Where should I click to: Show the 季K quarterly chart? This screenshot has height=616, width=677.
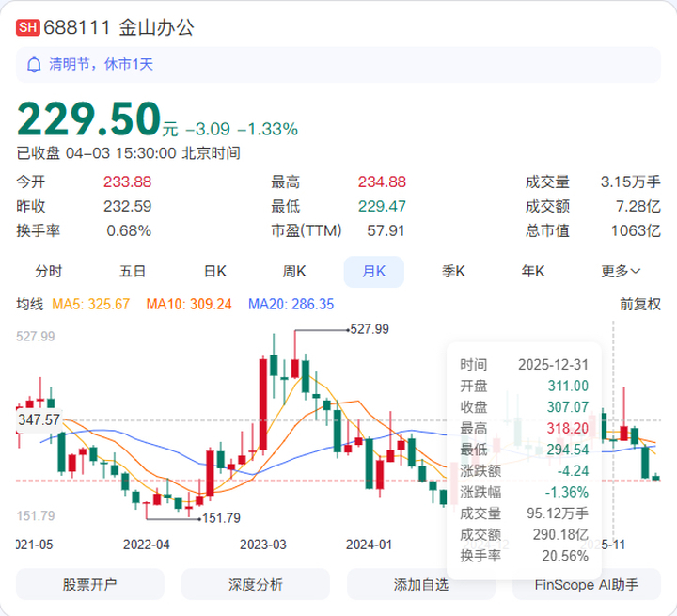[454, 271]
